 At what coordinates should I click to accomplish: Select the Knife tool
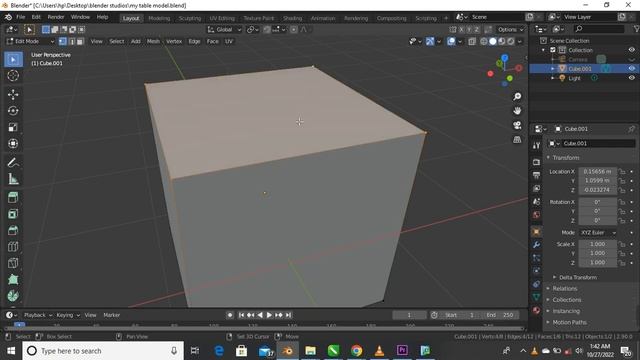click(13, 263)
